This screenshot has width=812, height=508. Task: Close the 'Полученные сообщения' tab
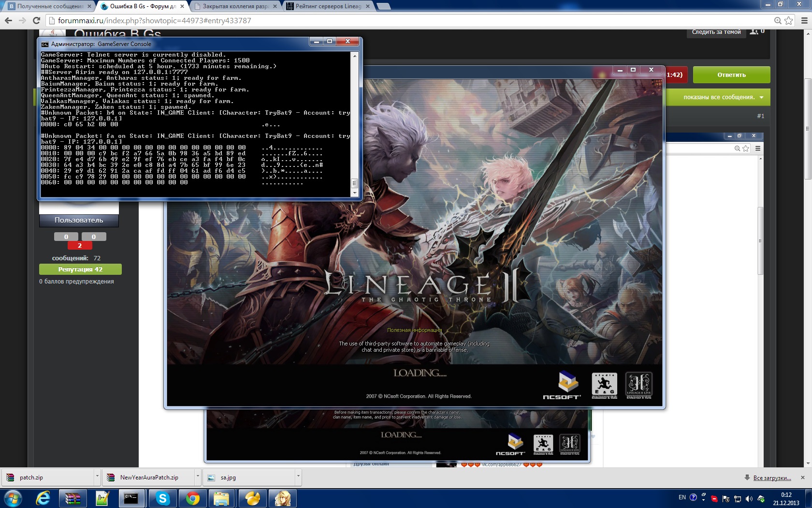[x=89, y=6]
